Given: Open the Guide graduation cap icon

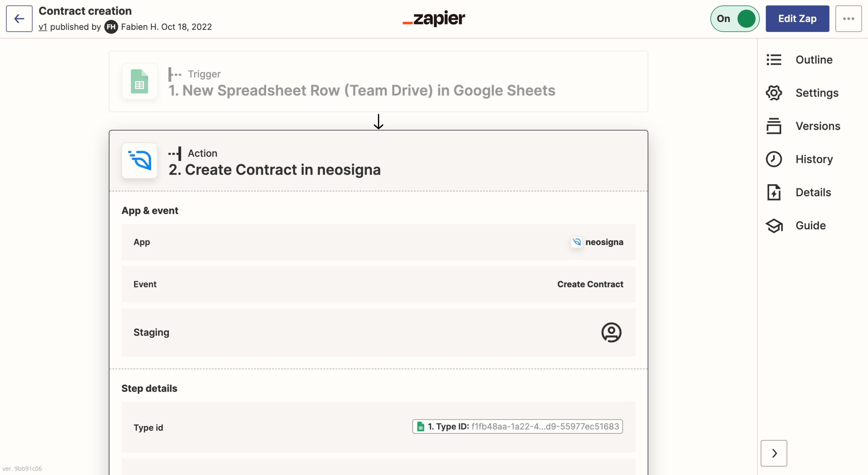Looking at the screenshot, I should [774, 226].
